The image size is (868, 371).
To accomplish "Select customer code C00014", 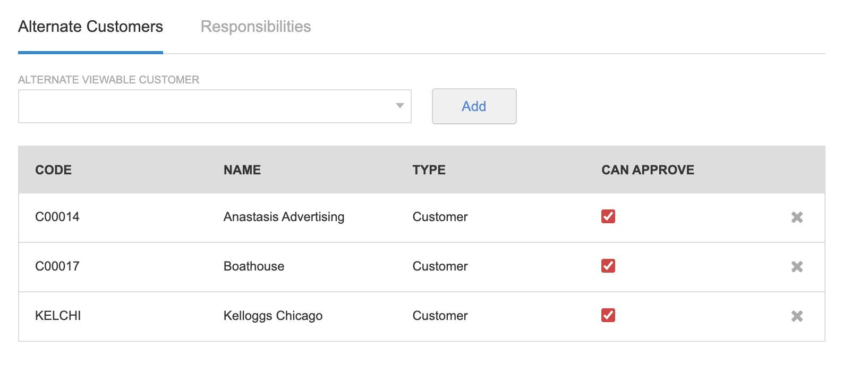I will pos(57,217).
